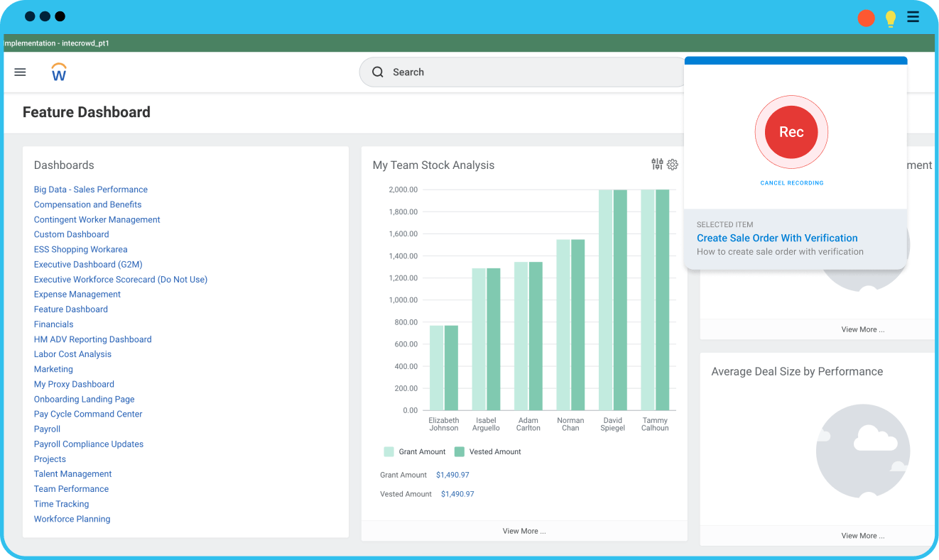Click into the Search field
The height and width of the screenshot is (560, 939).
click(523, 72)
